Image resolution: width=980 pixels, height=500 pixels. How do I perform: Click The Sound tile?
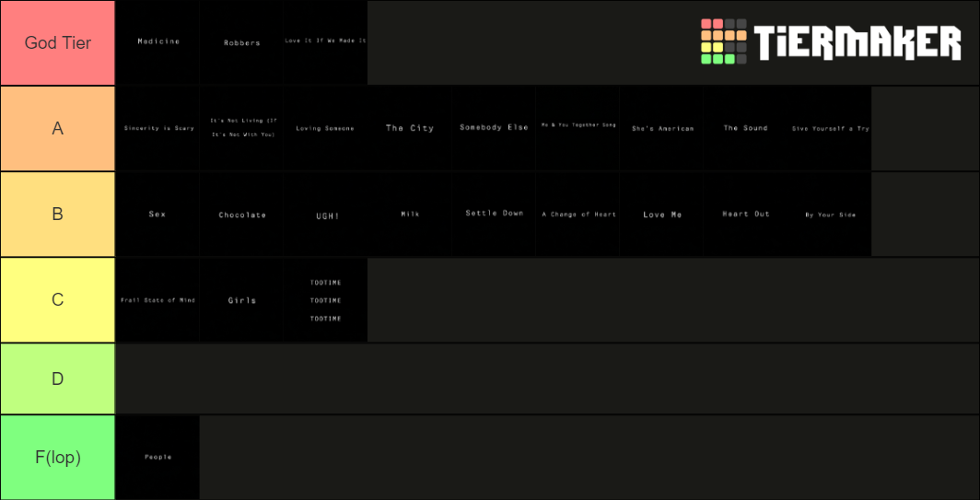point(745,128)
